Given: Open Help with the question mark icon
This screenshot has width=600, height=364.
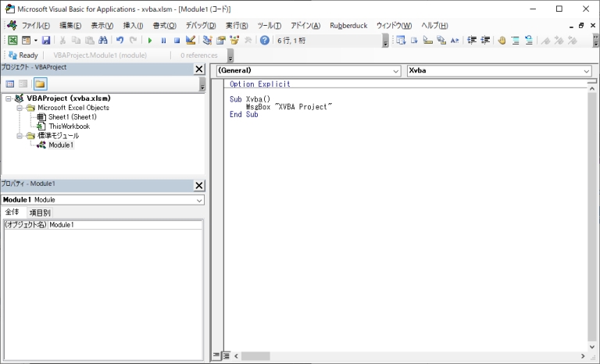Looking at the screenshot, I should [265, 41].
